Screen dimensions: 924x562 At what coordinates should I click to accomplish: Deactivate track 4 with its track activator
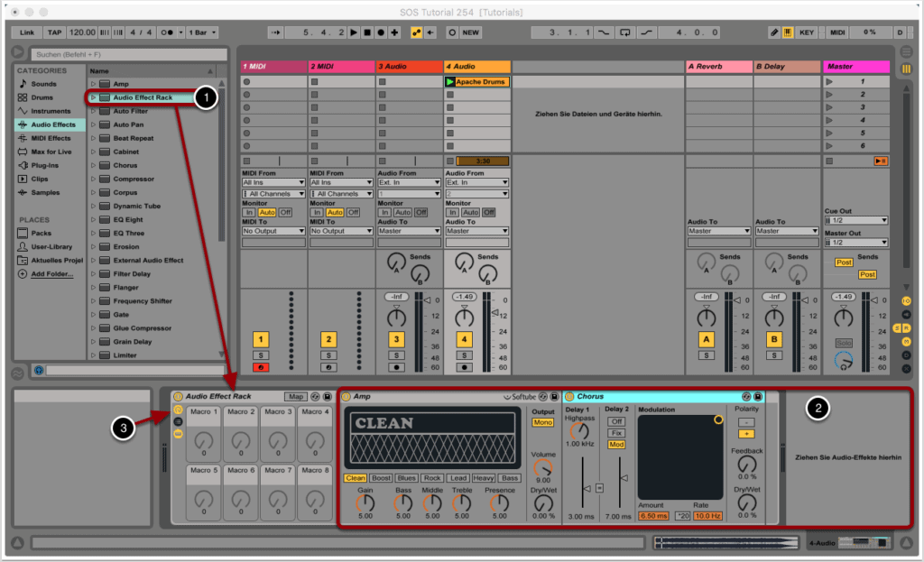pos(464,340)
